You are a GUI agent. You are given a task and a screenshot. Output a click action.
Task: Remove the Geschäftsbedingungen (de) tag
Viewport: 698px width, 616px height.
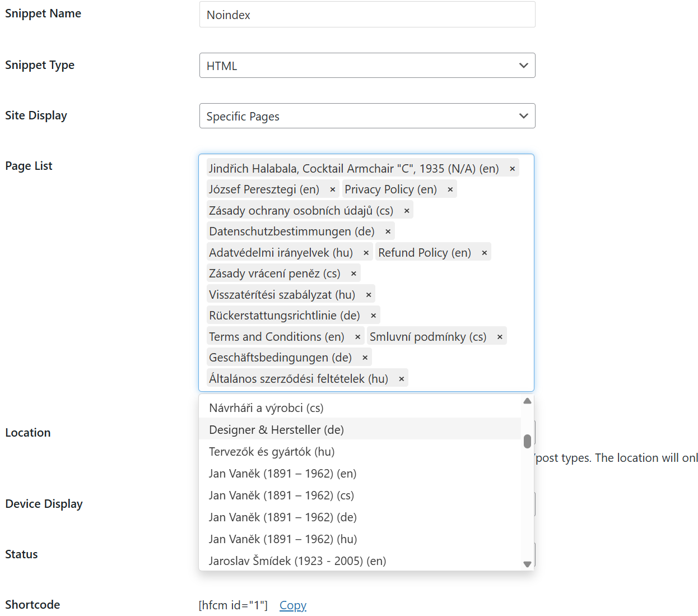coord(365,358)
